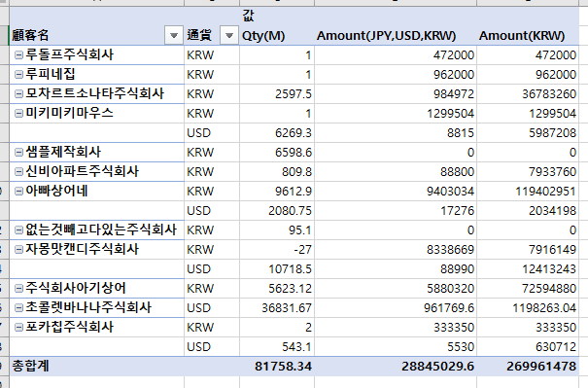Select negative quantity cell -27
Image resolution: width=588 pixels, height=388 pixels.
point(277,250)
